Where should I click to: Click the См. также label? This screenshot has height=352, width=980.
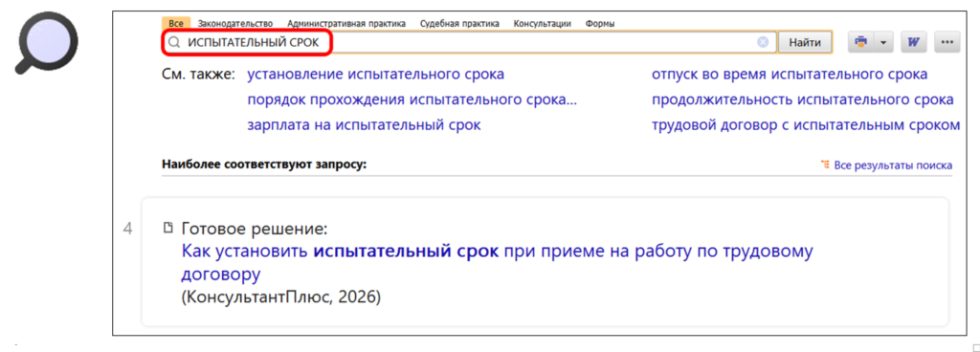[x=199, y=75]
